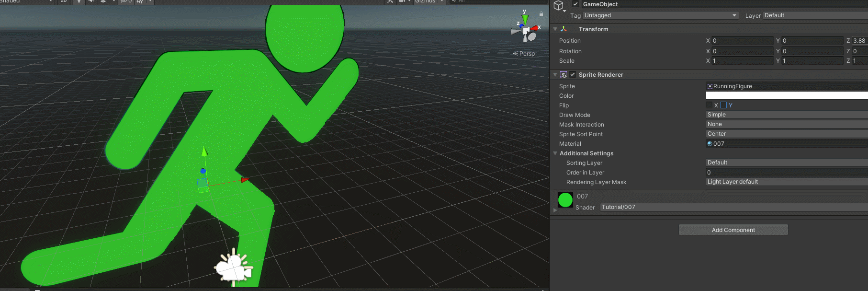Click the Sprite Renderer header title

(x=600, y=75)
